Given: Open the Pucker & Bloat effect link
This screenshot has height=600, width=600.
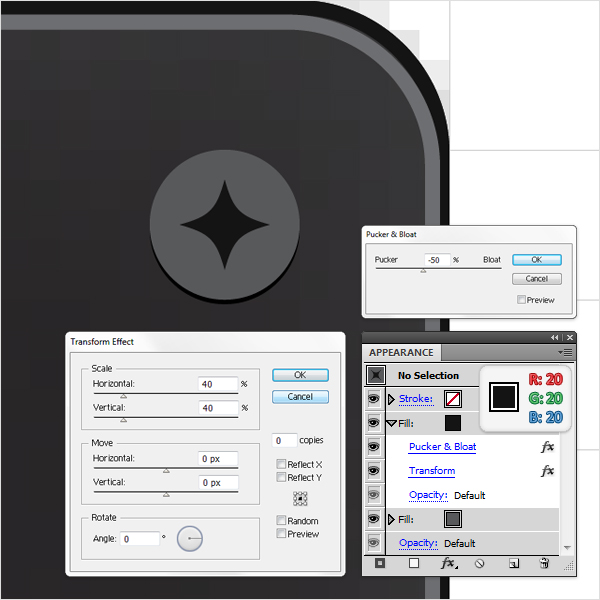Looking at the screenshot, I should pos(442,447).
